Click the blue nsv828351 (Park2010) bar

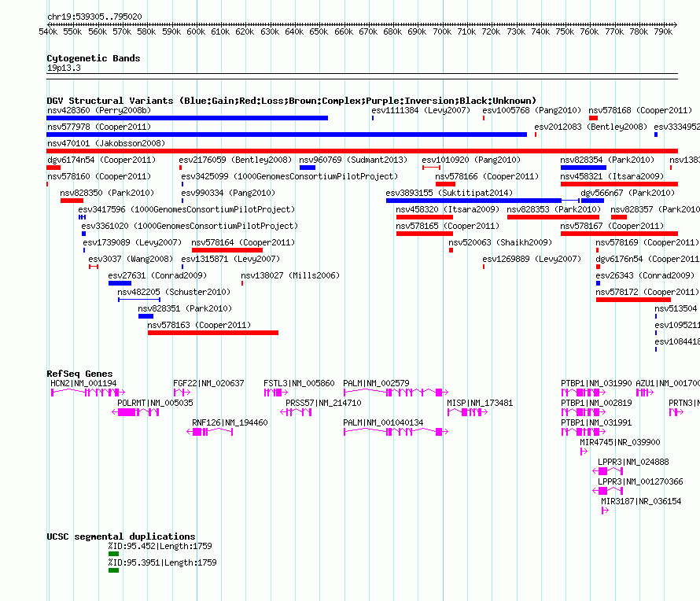click(146, 316)
